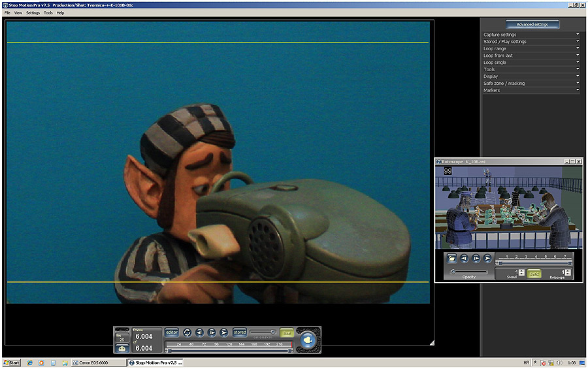The height and width of the screenshot is (369, 588).
Task: Click the Advanced settings button
Action: (532, 24)
